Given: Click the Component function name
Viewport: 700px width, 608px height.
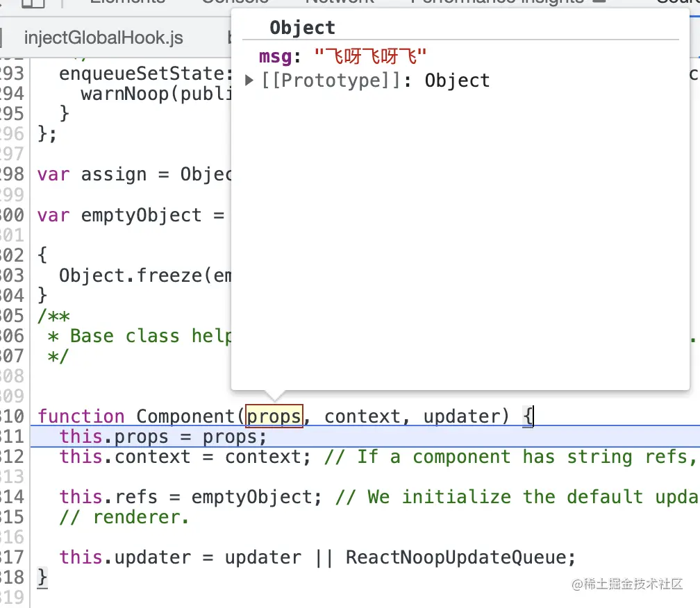Looking at the screenshot, I should [185, 416].
